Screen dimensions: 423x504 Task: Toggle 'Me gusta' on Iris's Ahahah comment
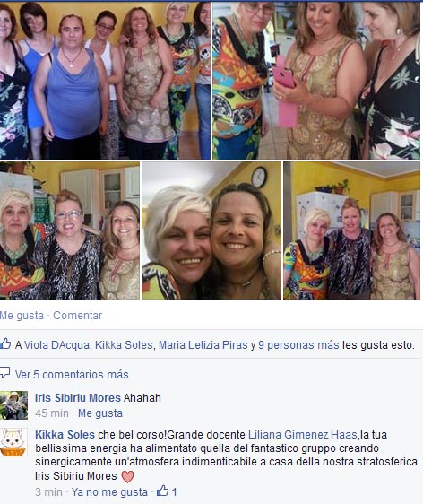click(100, 413)
